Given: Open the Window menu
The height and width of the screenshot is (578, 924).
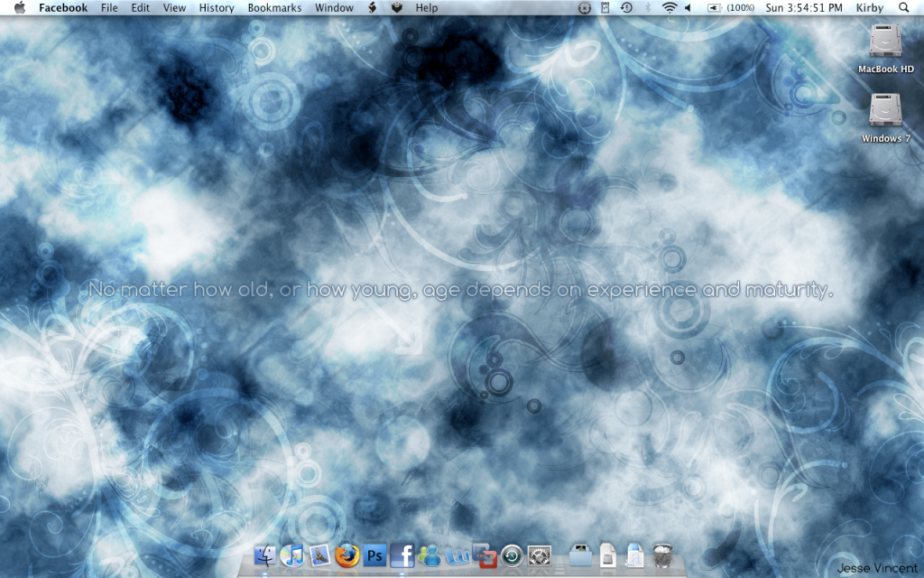Looking at the screenshot, I should click(334, 7).
